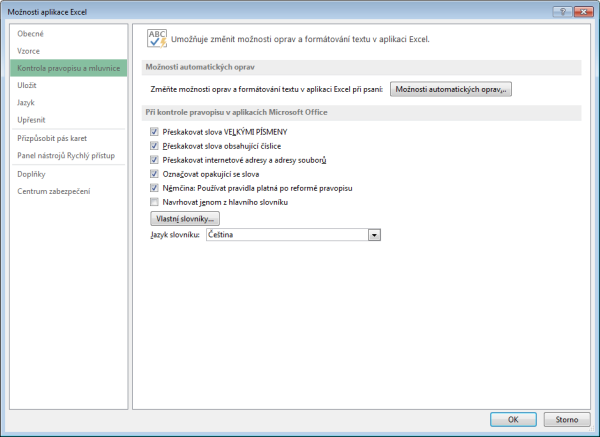Open Vlastní slovníky dialog
600x437 pixels.
185,219
